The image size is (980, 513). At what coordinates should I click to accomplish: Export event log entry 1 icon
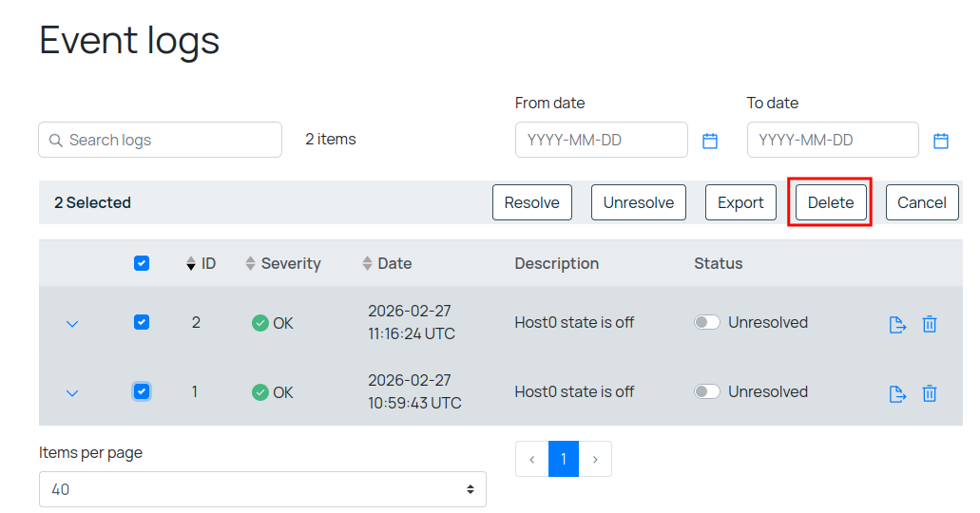897,393
